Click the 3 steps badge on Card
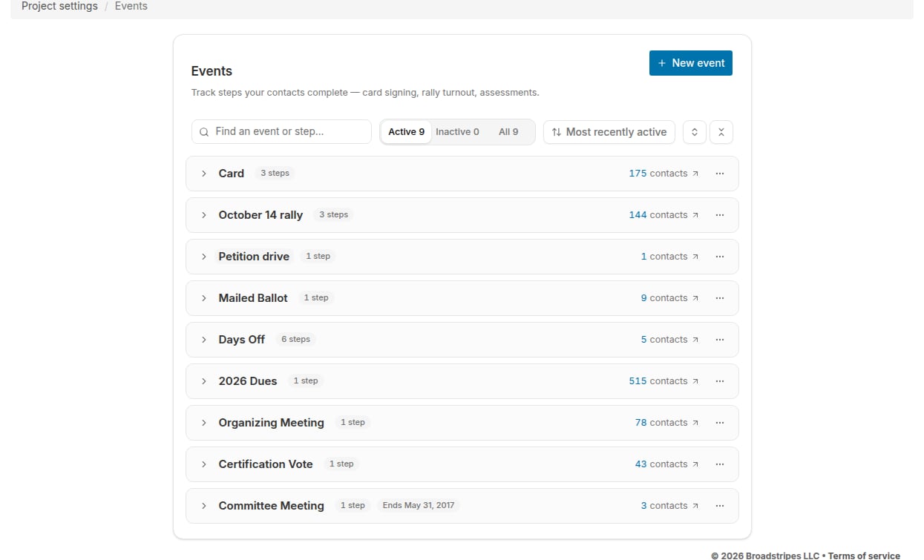This screenshot has height=560, width=924. (x=275, y=174)
